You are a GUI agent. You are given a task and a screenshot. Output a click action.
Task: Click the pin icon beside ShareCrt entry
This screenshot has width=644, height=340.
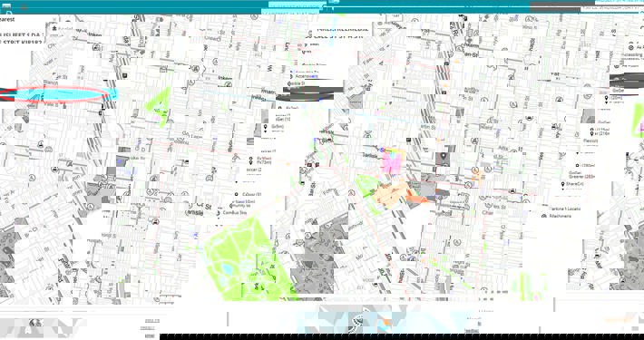(562, 184)
